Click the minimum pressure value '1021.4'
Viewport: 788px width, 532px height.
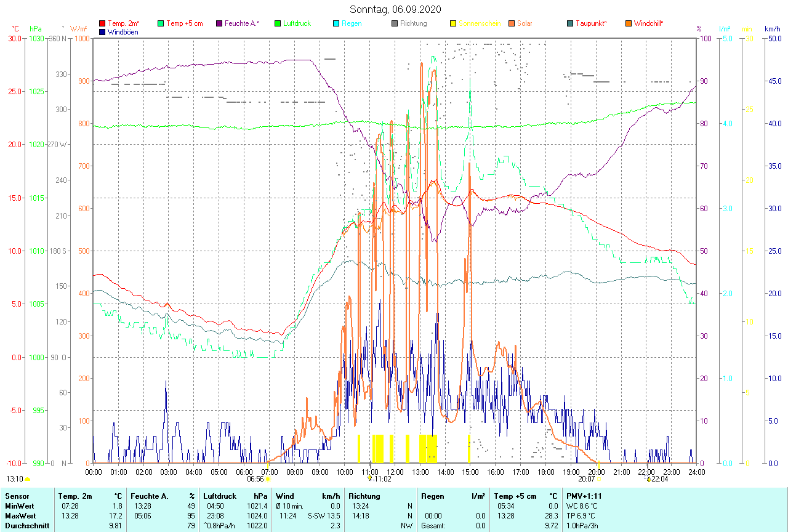[x=257, y=506]
